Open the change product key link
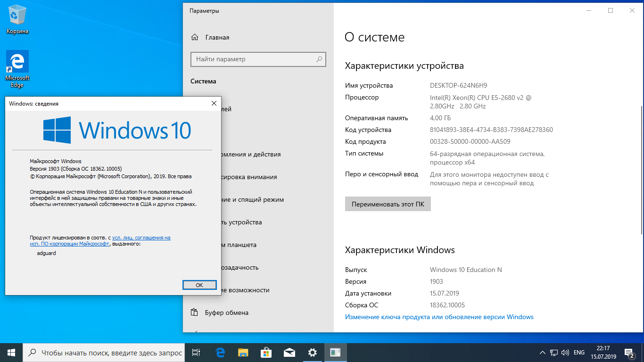 (439, 317)
